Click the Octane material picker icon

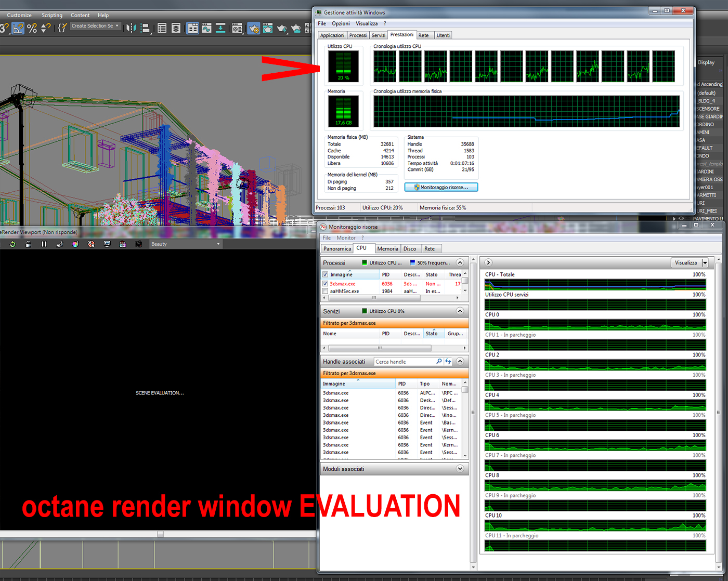(75, 244)
